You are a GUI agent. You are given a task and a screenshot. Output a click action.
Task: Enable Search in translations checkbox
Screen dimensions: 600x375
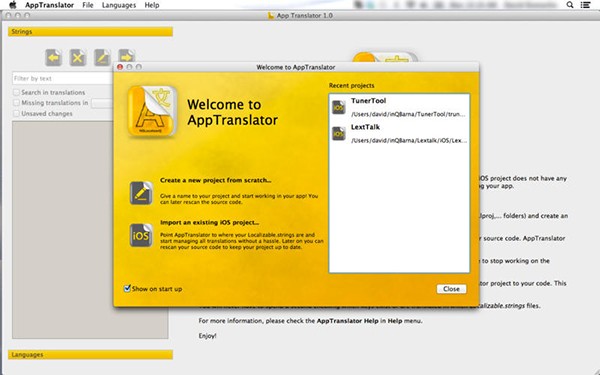16,92
